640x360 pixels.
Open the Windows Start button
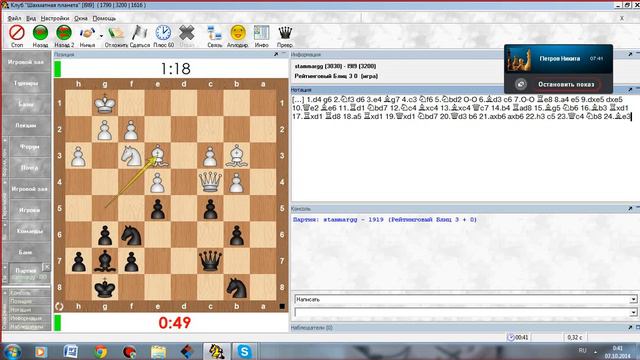[x=12, y=351]
